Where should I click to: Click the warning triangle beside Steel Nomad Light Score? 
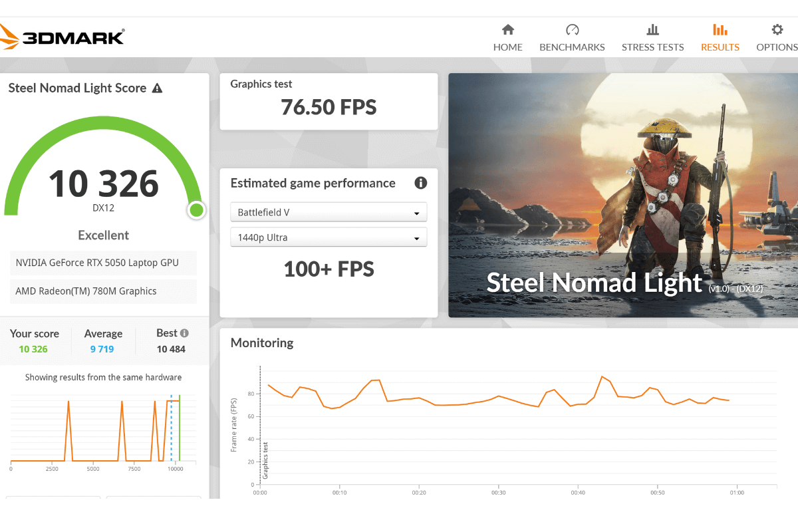[x=156, y=87]
